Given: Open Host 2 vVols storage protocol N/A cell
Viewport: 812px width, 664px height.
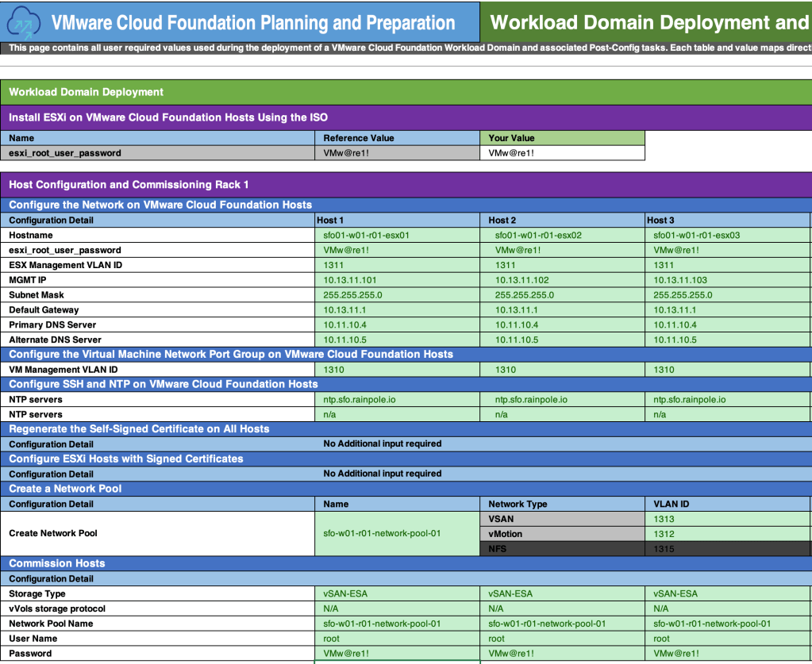Looking at the screenshot, I should click(562, 608).
